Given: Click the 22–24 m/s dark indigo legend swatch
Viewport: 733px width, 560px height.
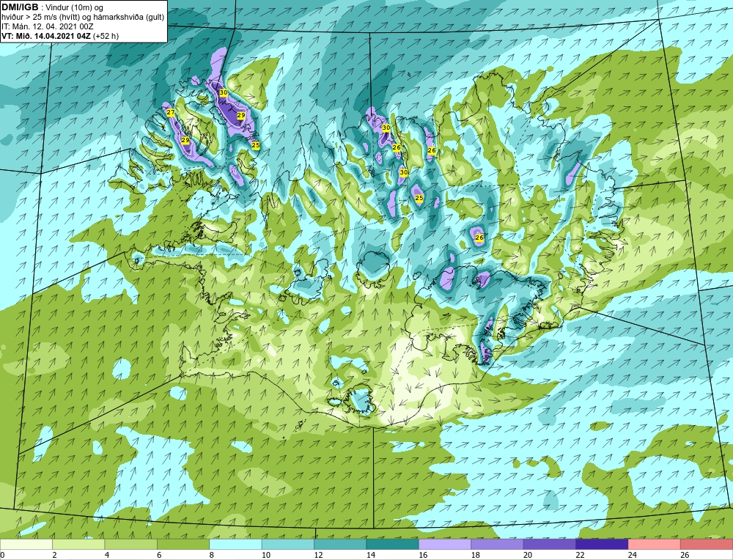Looking at the screenshot, I should [602, 545].
